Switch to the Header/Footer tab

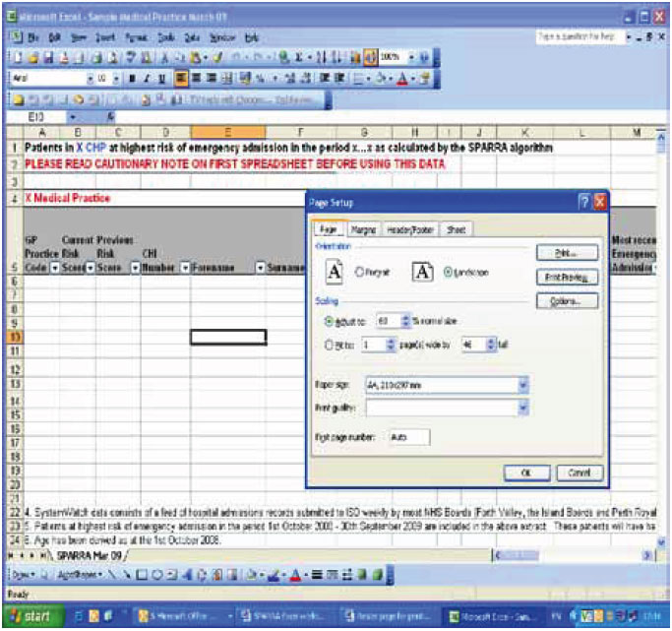click(x=410, y=230)
